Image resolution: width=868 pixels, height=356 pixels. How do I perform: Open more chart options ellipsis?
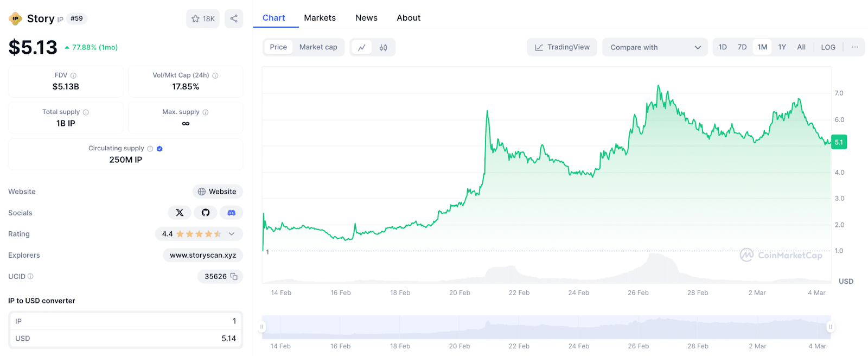pos(855,47)
